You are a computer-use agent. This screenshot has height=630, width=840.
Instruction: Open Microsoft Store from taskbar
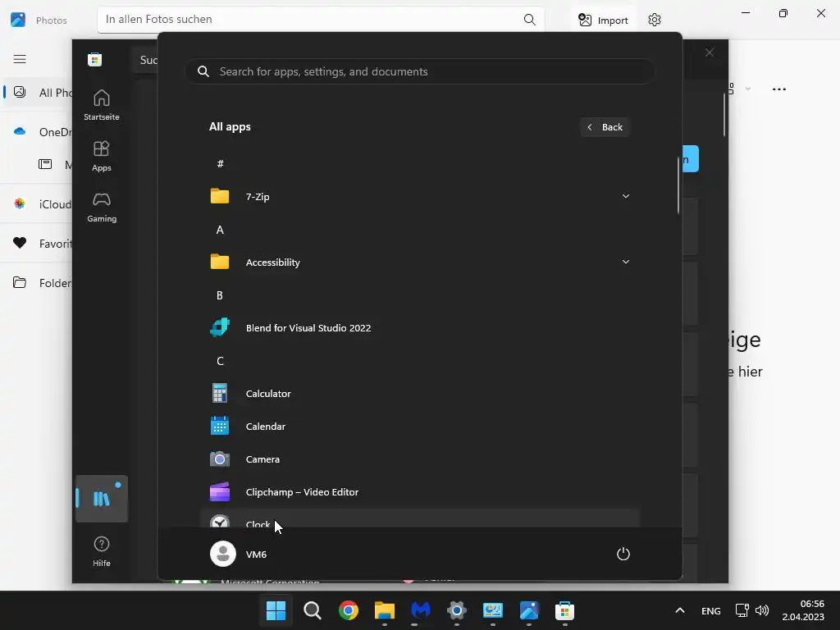pos(564,610)
